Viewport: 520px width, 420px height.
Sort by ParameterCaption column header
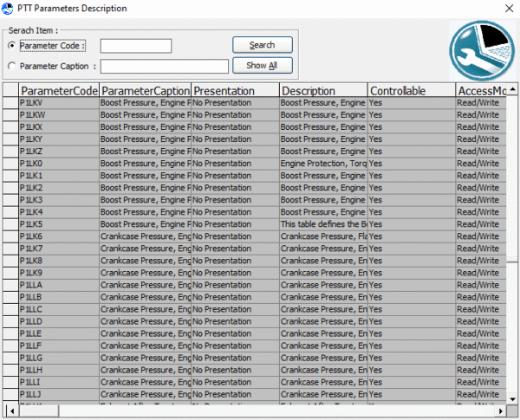coord(146,91)
